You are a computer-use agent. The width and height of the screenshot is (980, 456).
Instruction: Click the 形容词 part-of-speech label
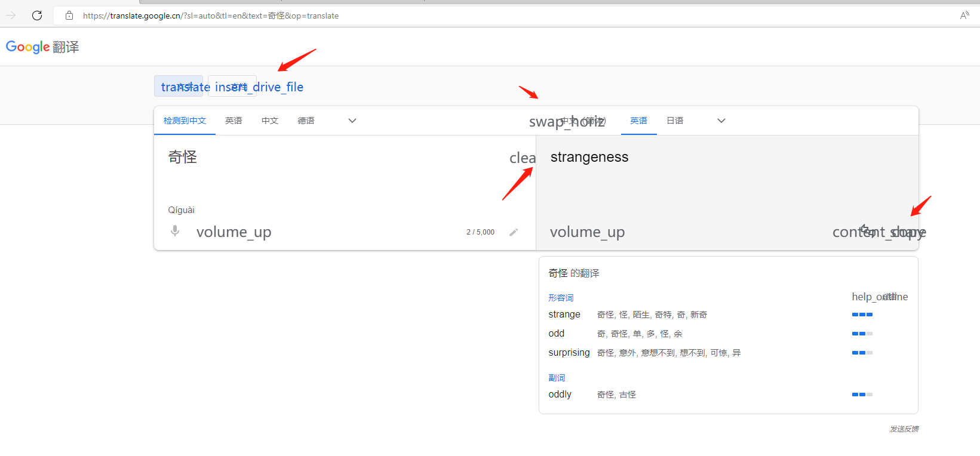561,297
